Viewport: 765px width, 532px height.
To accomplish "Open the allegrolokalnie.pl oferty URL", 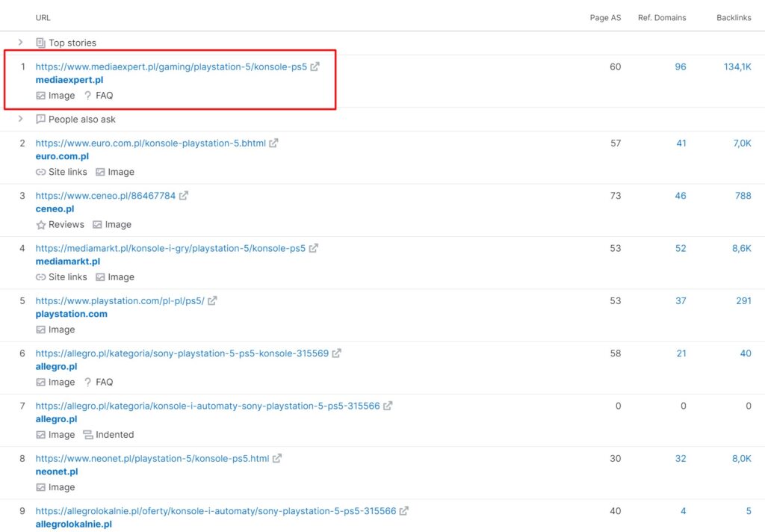I will 216,511.
